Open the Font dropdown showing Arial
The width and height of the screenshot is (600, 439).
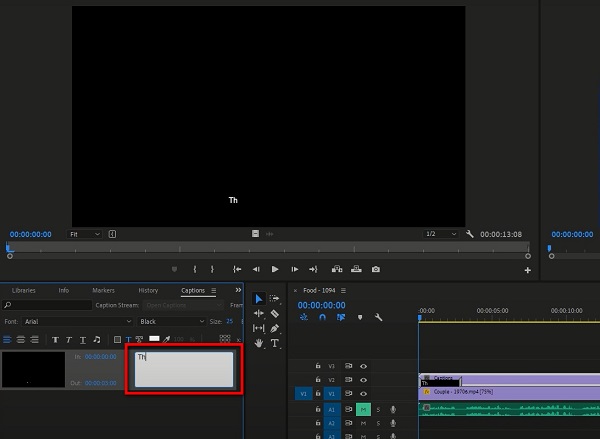pos(77,321)
